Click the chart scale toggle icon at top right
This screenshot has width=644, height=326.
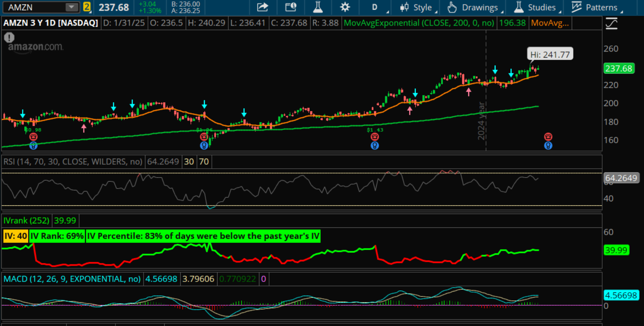[611, 23]
